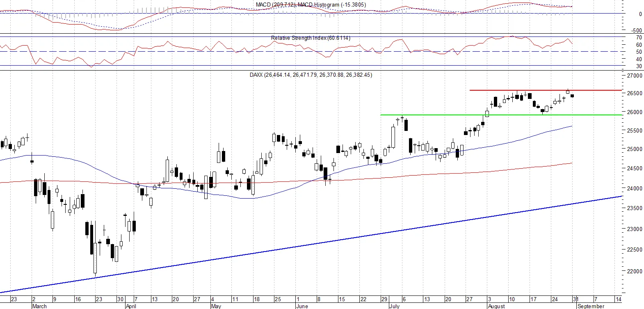644x309 pixels.
Task: Select the DAXX price title text
Action: coord(311,75)
